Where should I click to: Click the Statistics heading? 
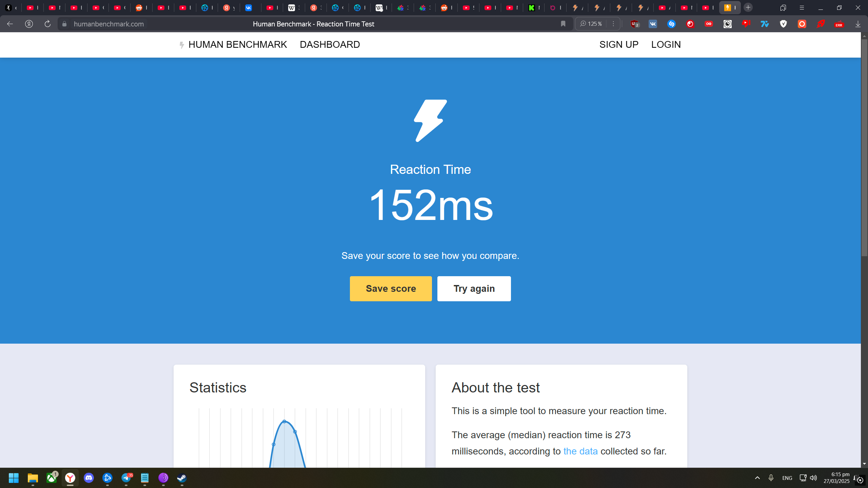click(218, 388)
